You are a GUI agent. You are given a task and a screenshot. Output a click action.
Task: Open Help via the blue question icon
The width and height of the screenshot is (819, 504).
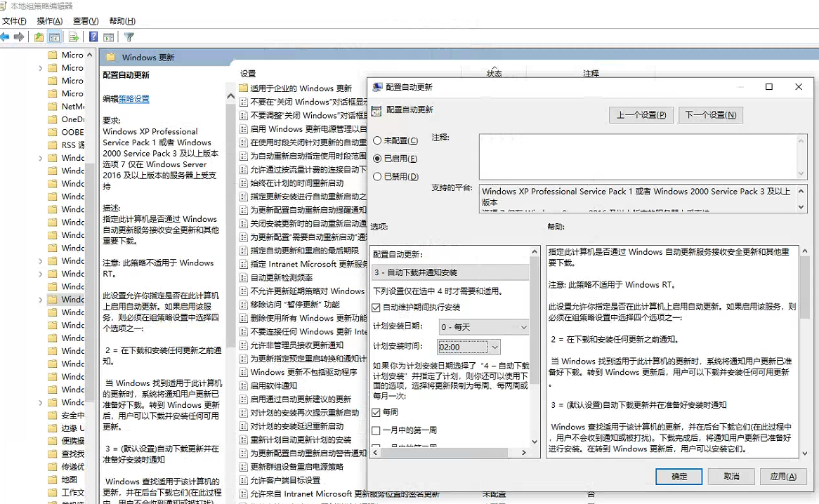tap(93, 37)
